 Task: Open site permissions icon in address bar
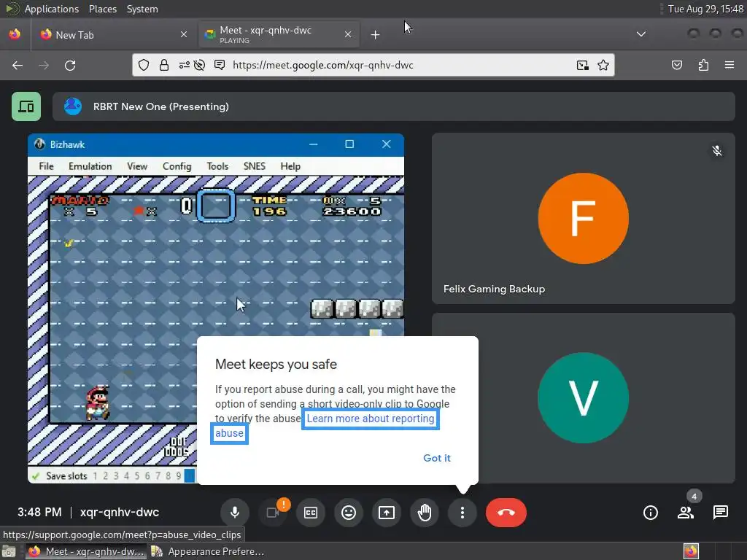184,65
